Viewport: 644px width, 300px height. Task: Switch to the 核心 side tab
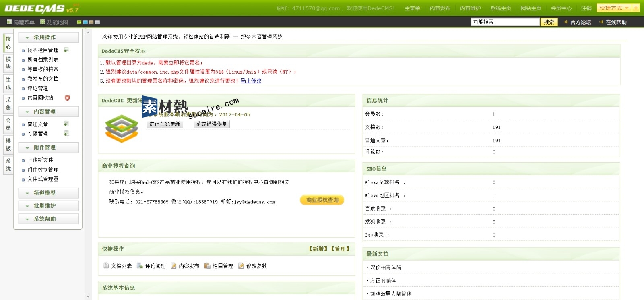pyautogui.click(x=8, y=43)
